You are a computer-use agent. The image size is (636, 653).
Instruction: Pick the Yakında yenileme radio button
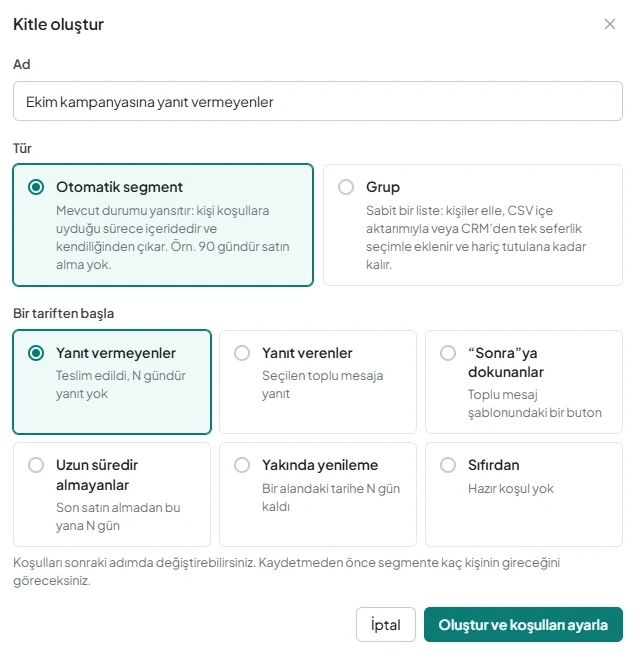242,465
